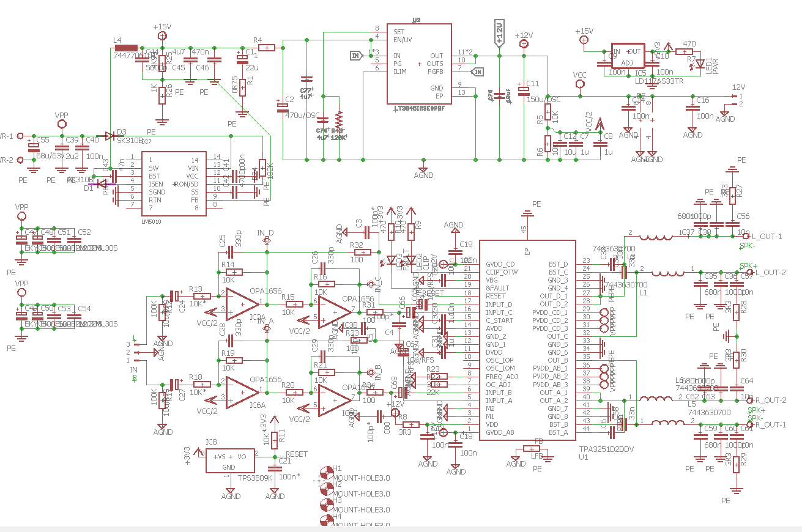
Task: Click the L_OUT-2 output label
Action: click(771, 272)
